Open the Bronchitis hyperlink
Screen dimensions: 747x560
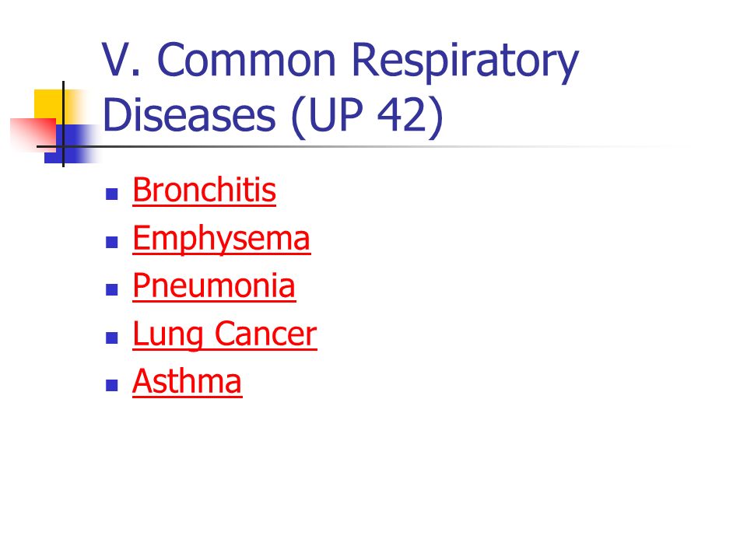tap(205, 191)
